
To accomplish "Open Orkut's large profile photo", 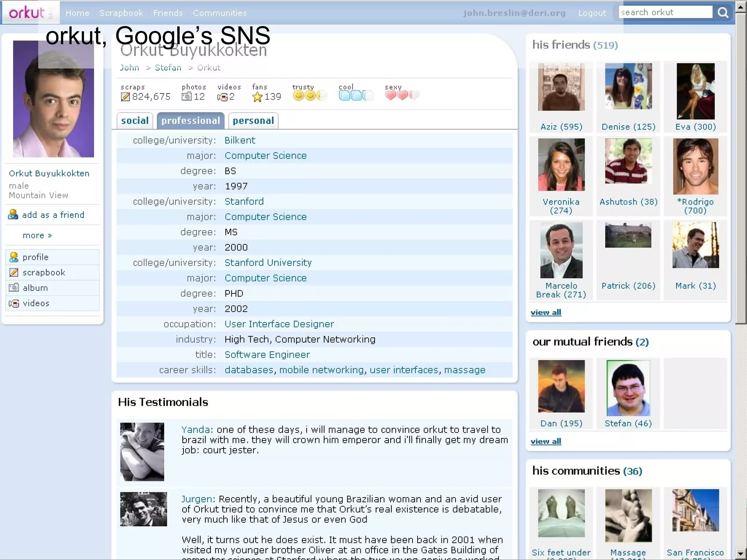I will coord(54,99).
